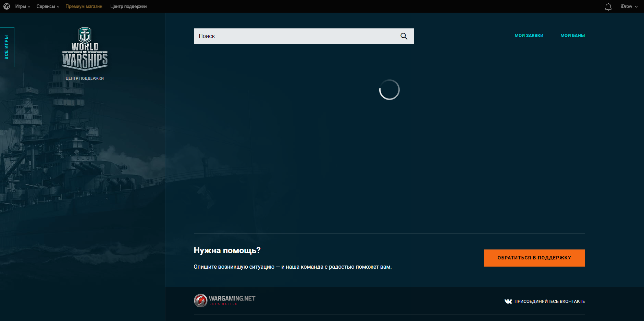Go to Центр поддержки in top bar
Image resolution: width=644 pixels, height=321 pixels.
[128, 6]
